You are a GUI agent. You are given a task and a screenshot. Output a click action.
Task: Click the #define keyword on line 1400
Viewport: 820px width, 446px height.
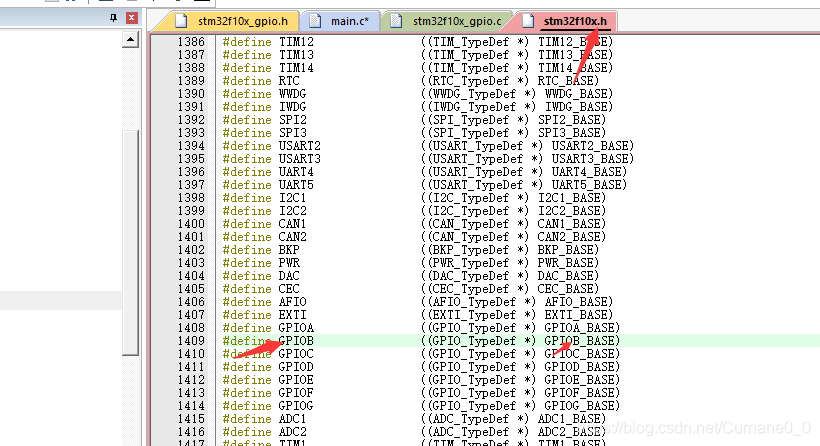[x=247, y=224]
